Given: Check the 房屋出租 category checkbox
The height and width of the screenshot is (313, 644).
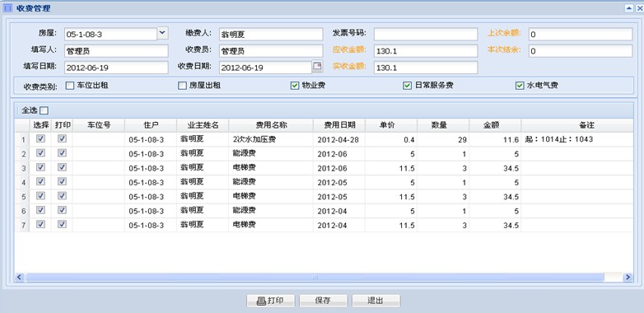Looking at the screenshot, I should pyautogui.click(x=182, y=86).
